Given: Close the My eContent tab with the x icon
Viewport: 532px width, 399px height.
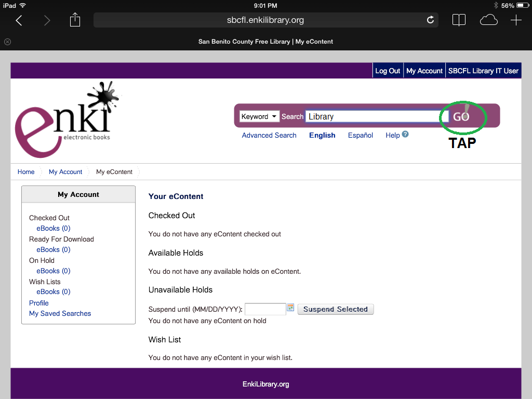Looking at the screenshot, I should tap(7, 42).
